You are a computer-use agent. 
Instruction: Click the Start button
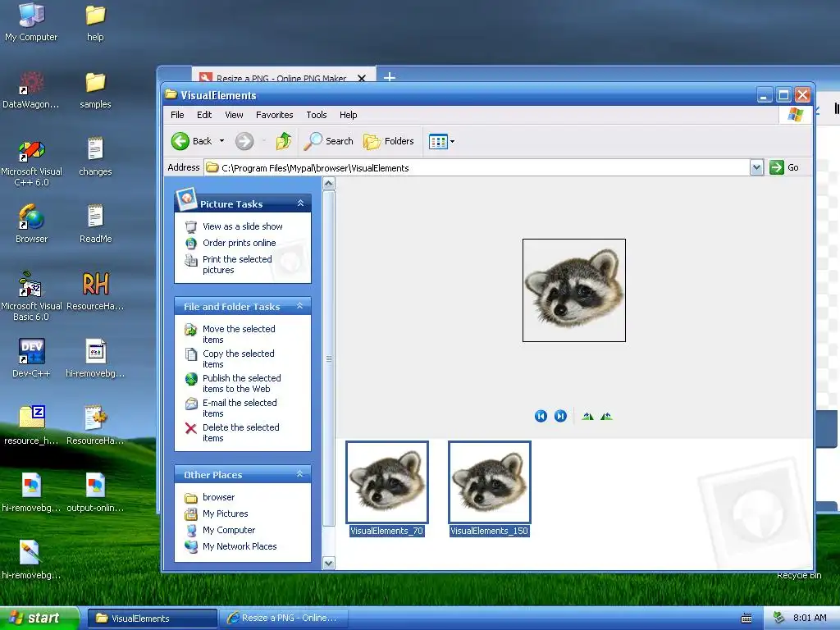(x=39, y=618)
